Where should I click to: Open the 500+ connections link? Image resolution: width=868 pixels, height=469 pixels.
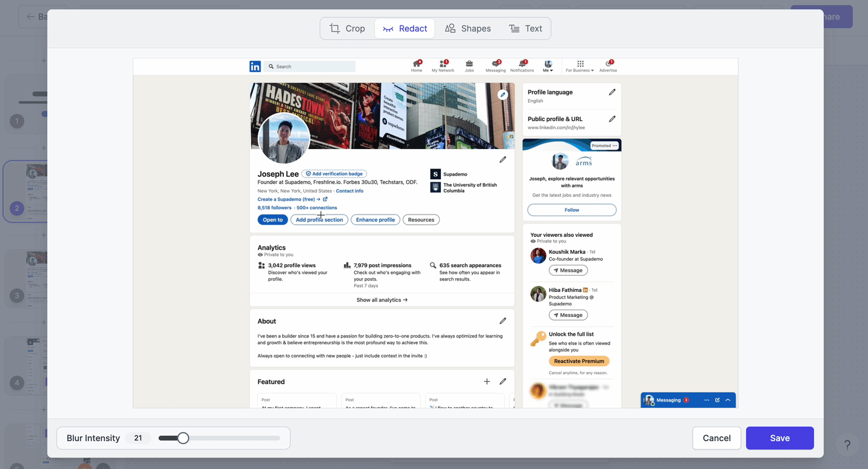(x=317, y=208)
